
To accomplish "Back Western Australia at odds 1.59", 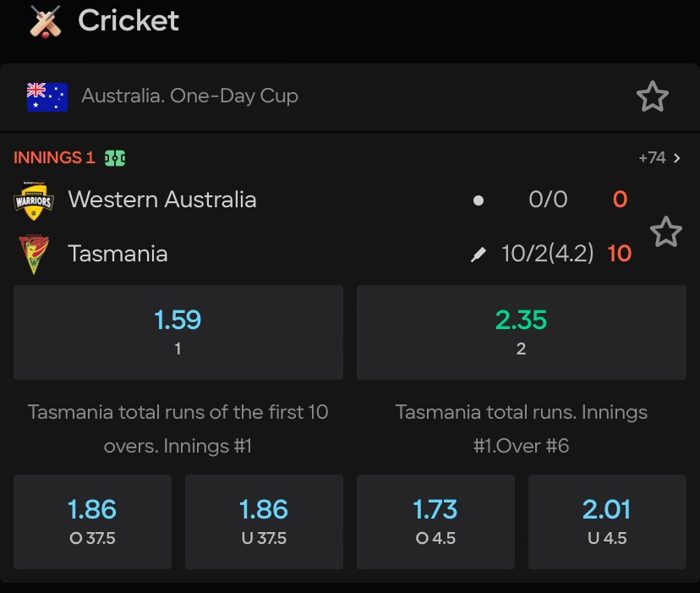I will pyautogui.click(x=178, y=332).
